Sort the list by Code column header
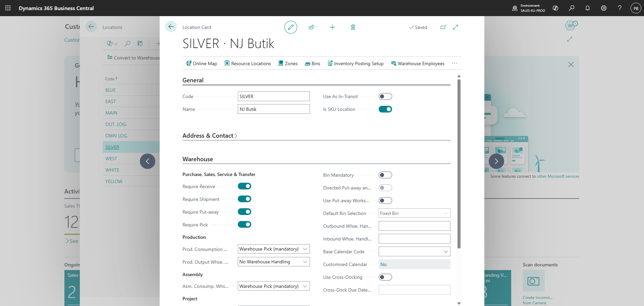The height and width of the screenshot is (306, 644). (111, 79)
